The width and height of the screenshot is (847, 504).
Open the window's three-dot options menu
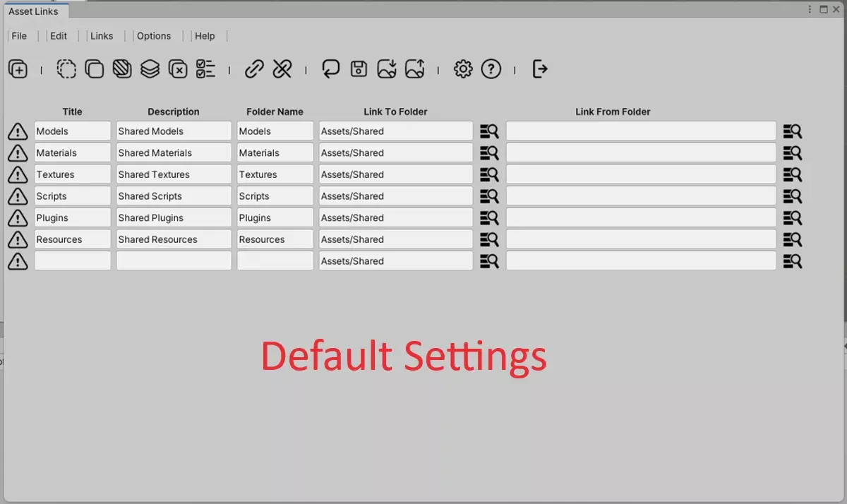810,9
